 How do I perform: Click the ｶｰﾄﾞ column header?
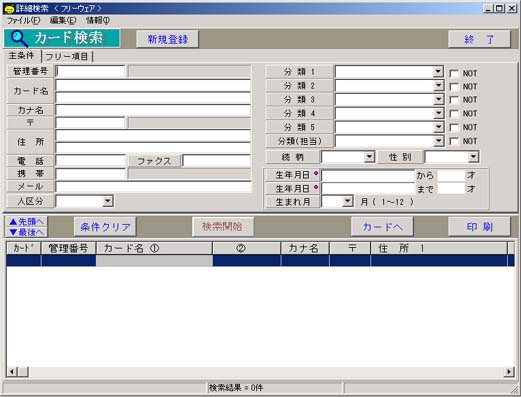23,248
